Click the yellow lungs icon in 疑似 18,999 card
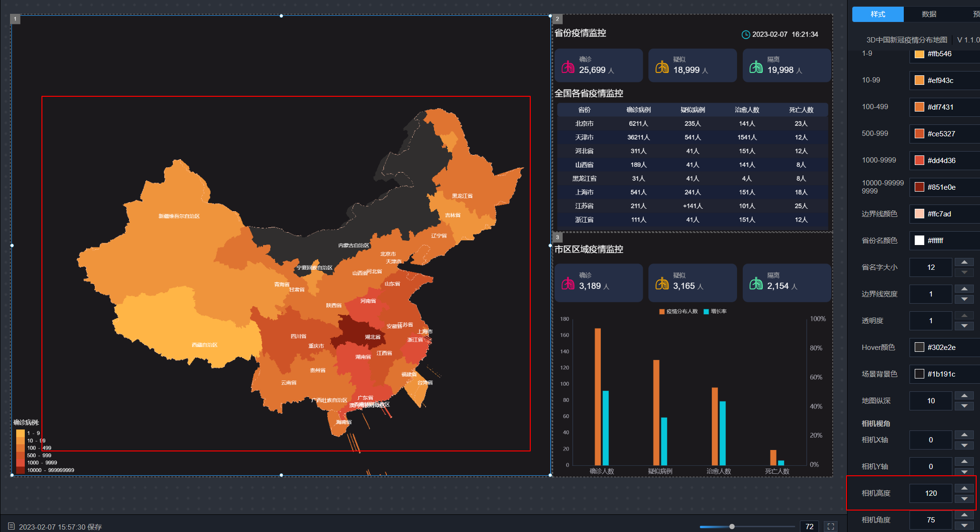Screen dimensions: 980x532 662,67
